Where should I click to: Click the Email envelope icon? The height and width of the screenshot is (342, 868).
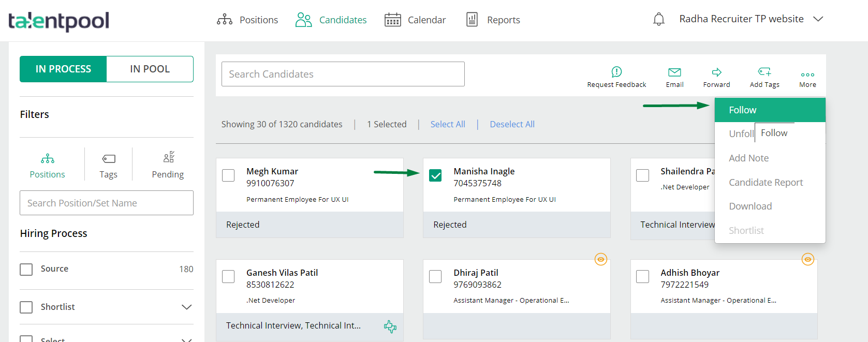tap(674, 72)
